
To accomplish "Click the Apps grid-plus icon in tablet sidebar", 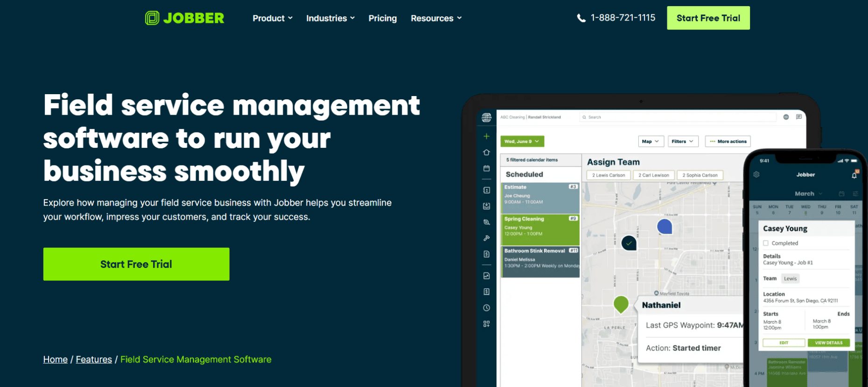I will 486,324.
